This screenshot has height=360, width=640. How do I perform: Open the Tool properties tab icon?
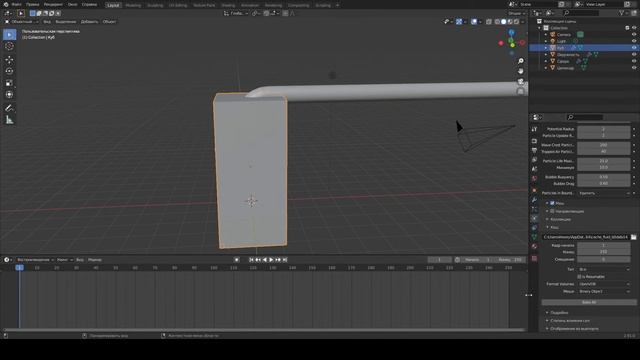click(534, 129)
